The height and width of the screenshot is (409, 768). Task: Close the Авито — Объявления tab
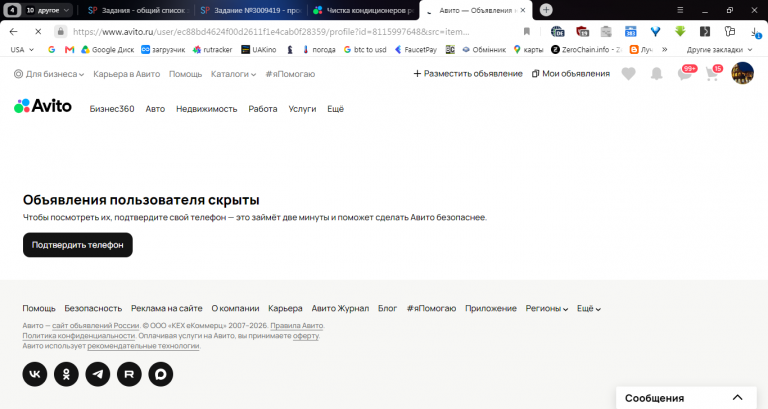523,10
